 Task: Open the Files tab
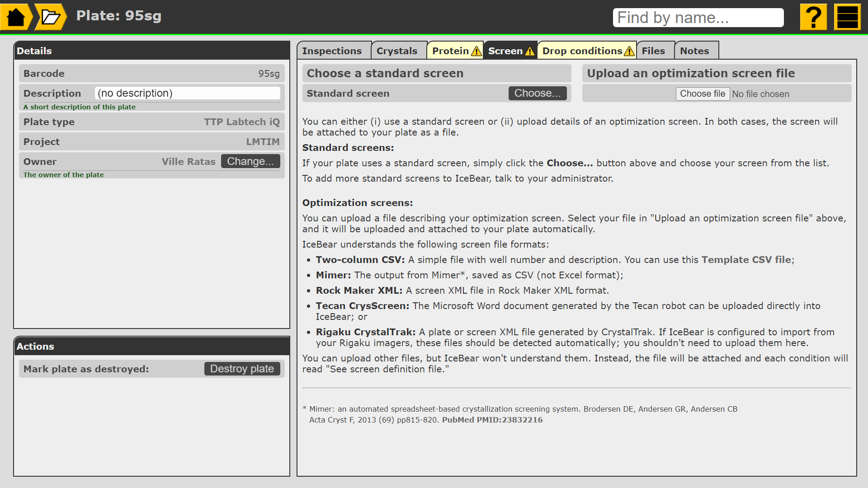[653, 51]
